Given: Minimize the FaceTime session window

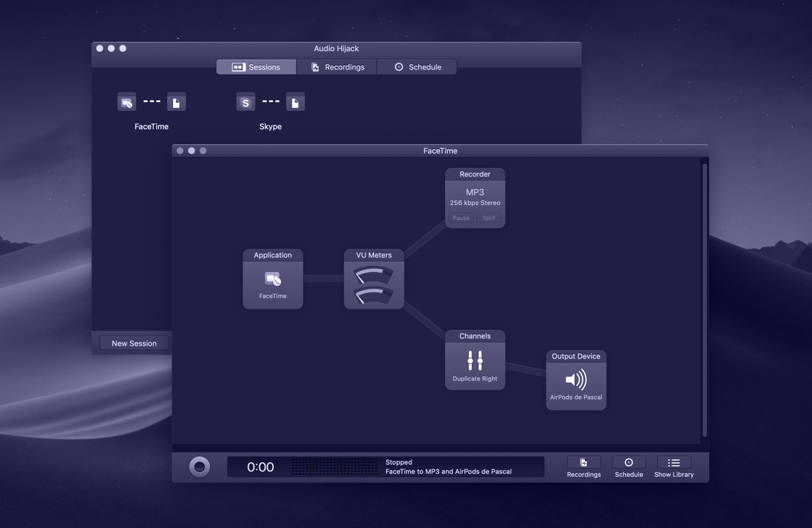Looking at the screenshot, I should 192,150.
